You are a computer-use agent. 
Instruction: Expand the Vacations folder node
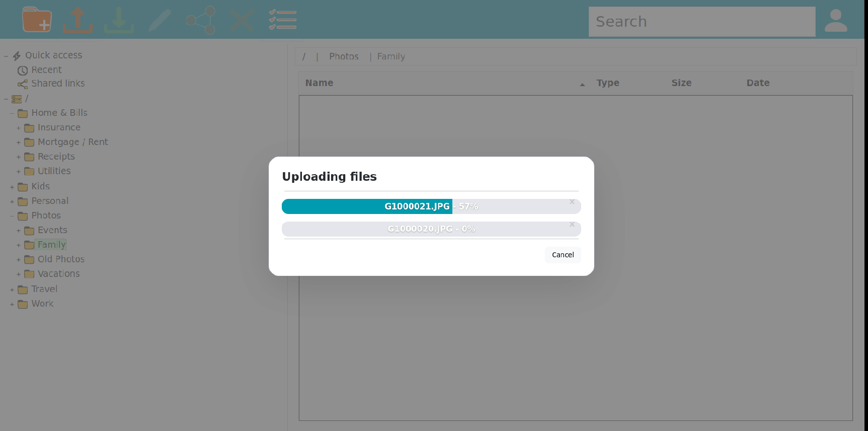coord(19,274)
